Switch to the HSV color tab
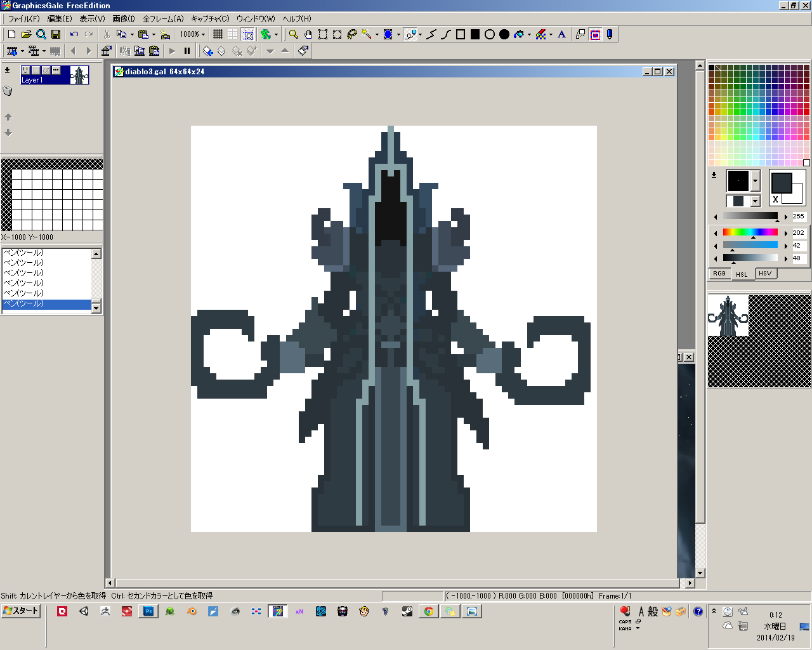 click(765, 274)
